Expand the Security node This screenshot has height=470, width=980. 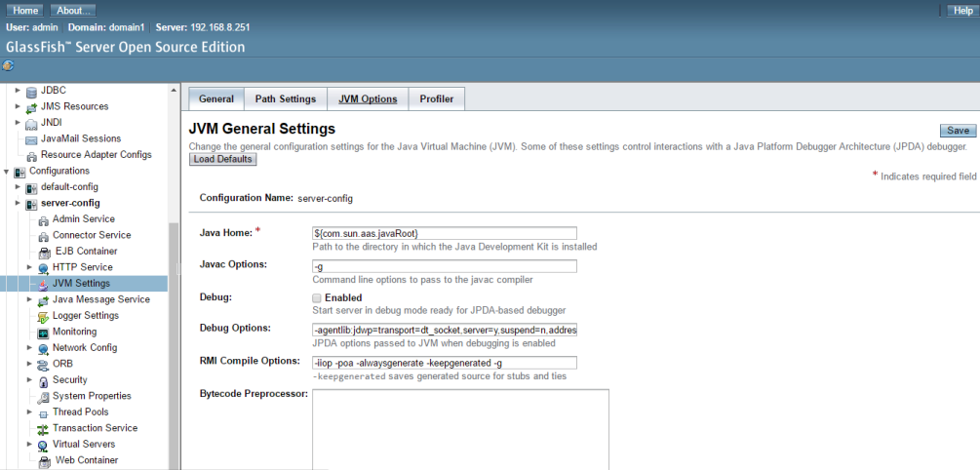coord(30,379)
